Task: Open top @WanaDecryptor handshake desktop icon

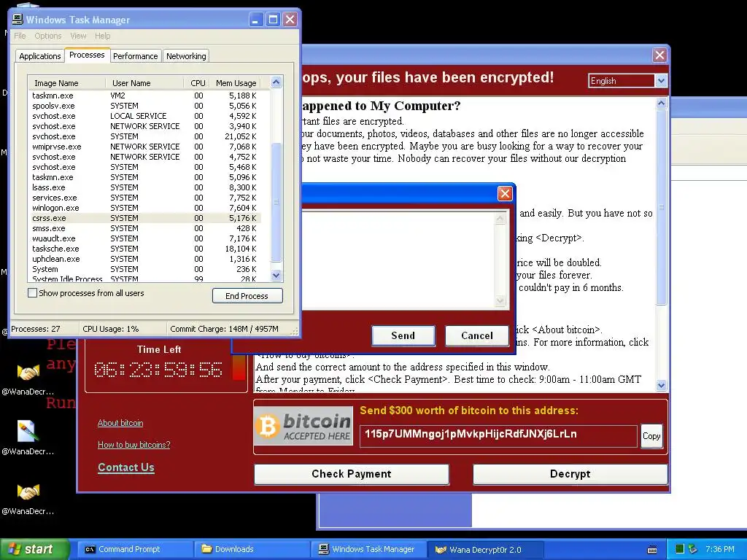Action: [x=28, y=373]
